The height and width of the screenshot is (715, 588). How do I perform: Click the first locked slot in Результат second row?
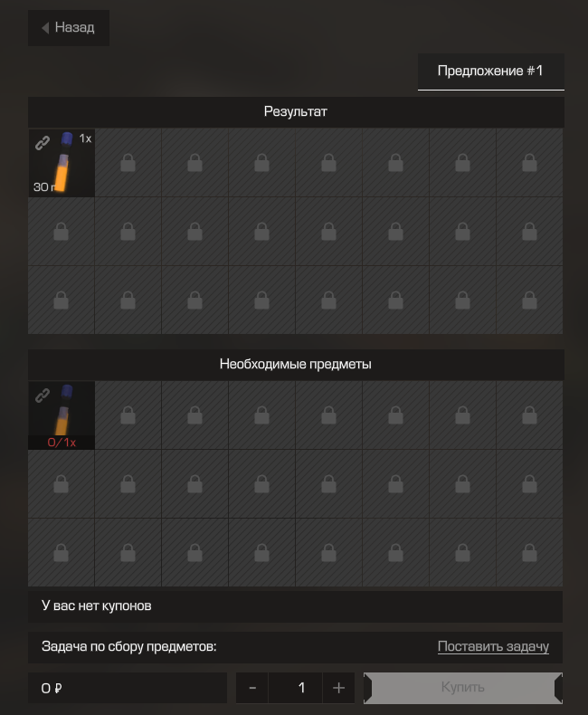[x=62, y=232]
